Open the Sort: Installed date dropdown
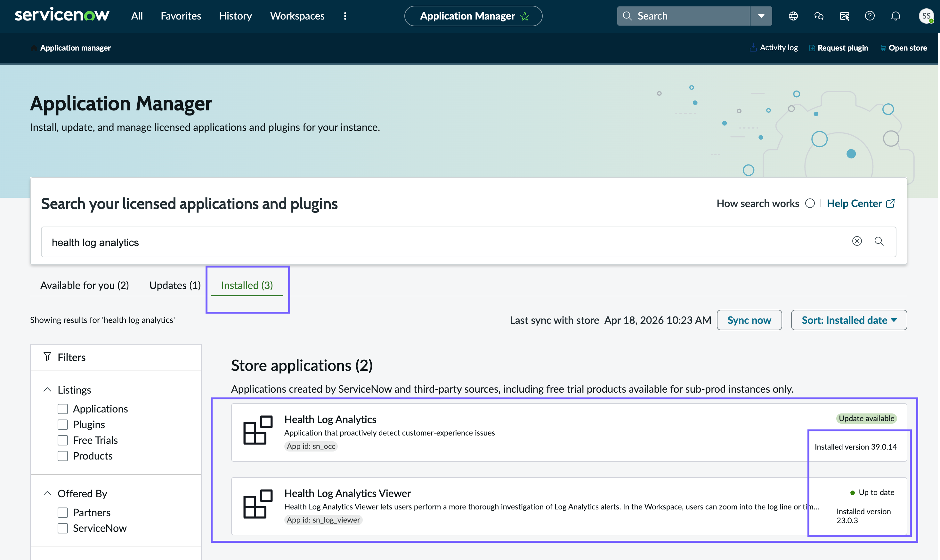The height and width of the screenshot is (560, 940). pyautogui.click(x=849, y=320)
